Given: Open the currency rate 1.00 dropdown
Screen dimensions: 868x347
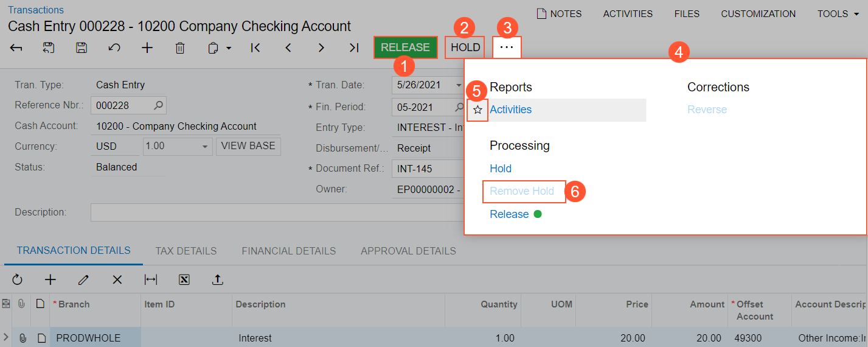Looking at the screenshot, I should point(205,147).
